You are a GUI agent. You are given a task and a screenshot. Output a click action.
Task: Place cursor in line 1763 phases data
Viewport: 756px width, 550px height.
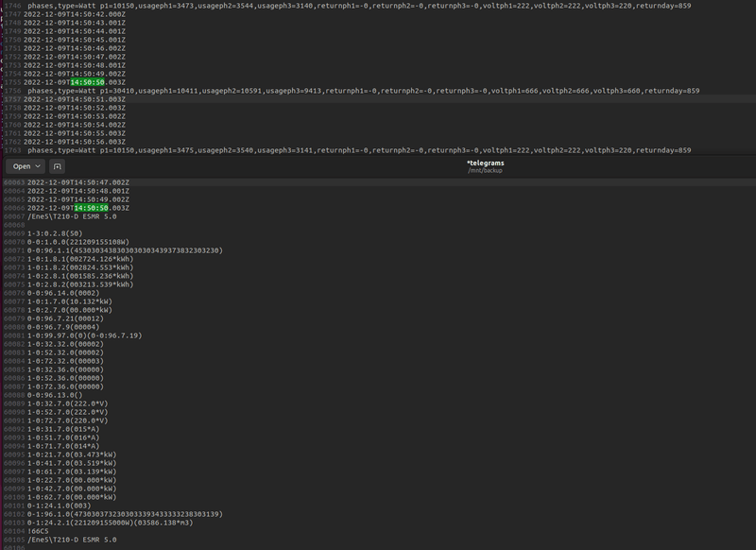359,150
